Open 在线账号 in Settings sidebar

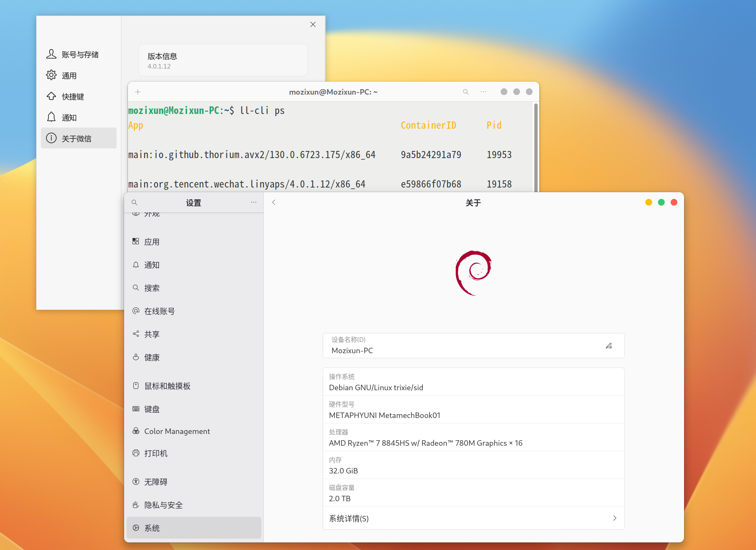click(x=194, y=311)
